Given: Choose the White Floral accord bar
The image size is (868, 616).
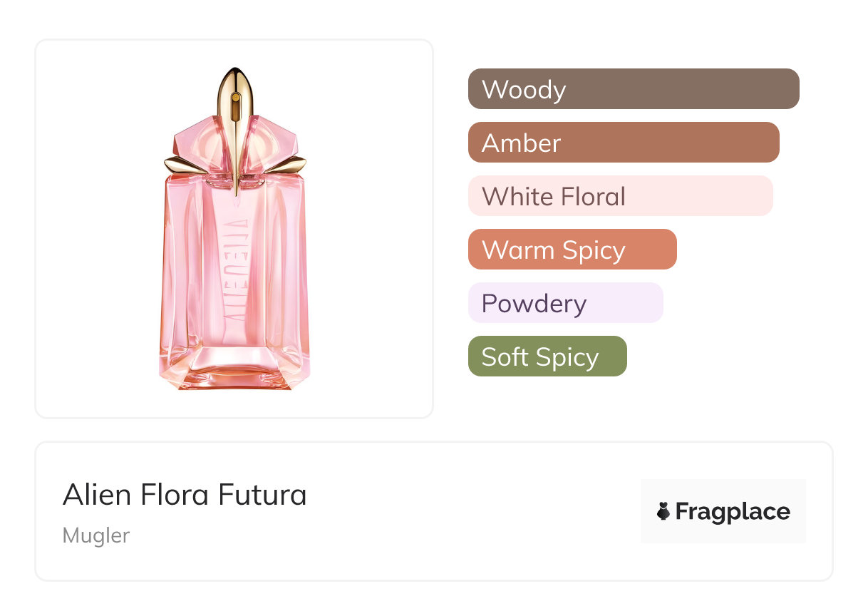Looking at the screenshot, I should (620, 196).
